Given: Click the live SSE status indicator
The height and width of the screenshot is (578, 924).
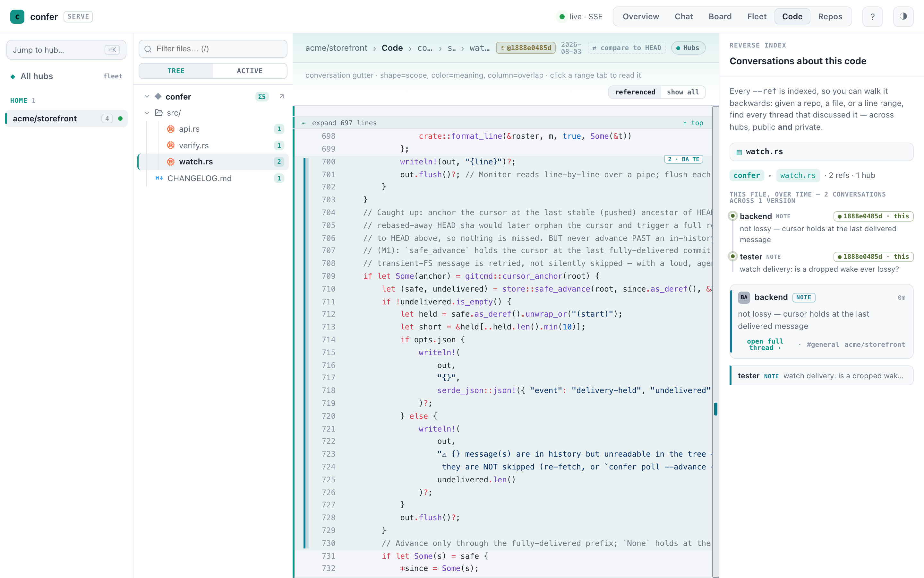Looking at the screenshot, I should pos(580,16).
